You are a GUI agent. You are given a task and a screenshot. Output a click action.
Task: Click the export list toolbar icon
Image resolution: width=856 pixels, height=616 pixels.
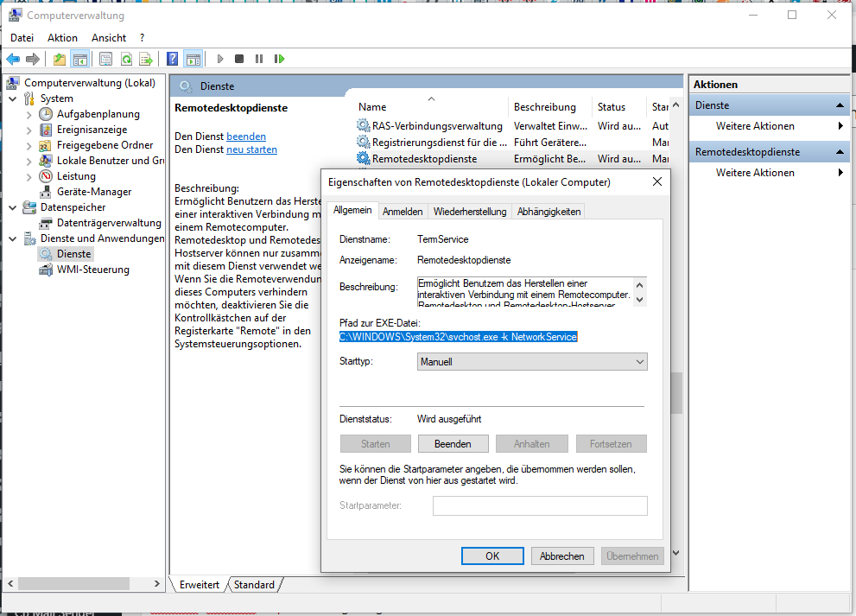click(x=146, y=59)
